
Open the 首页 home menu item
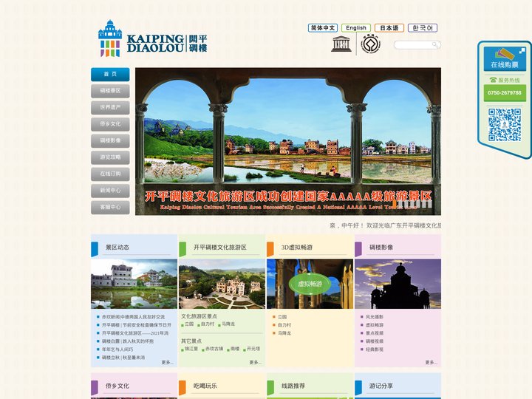point(110,75)
